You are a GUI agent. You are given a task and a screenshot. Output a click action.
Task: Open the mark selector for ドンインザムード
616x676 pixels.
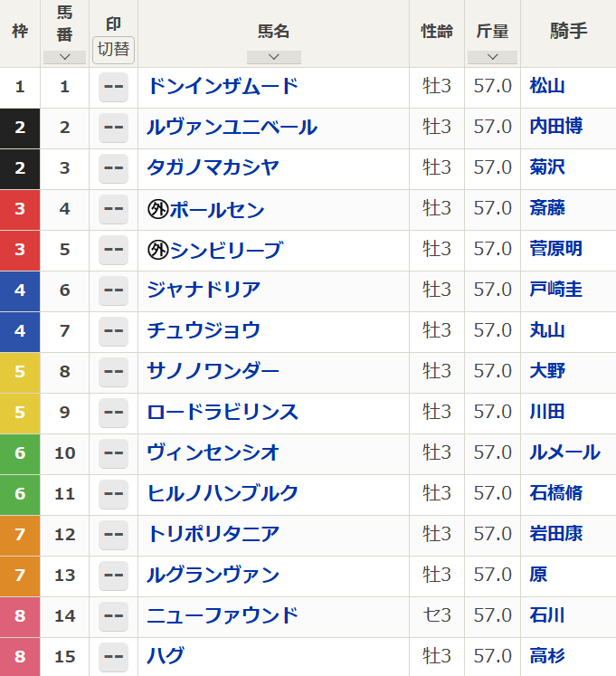tap(113, 88)
